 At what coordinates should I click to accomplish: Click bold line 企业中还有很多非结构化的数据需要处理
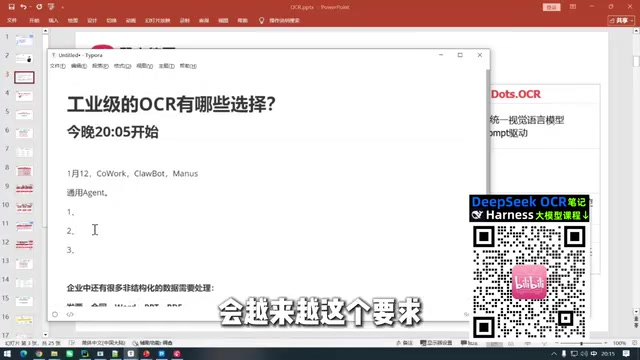[x=140, y=288]
